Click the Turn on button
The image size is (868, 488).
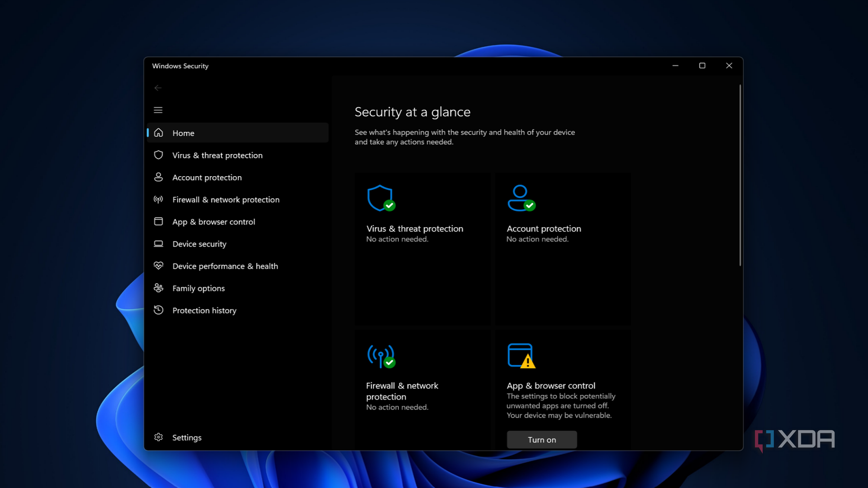pos(542,440)
